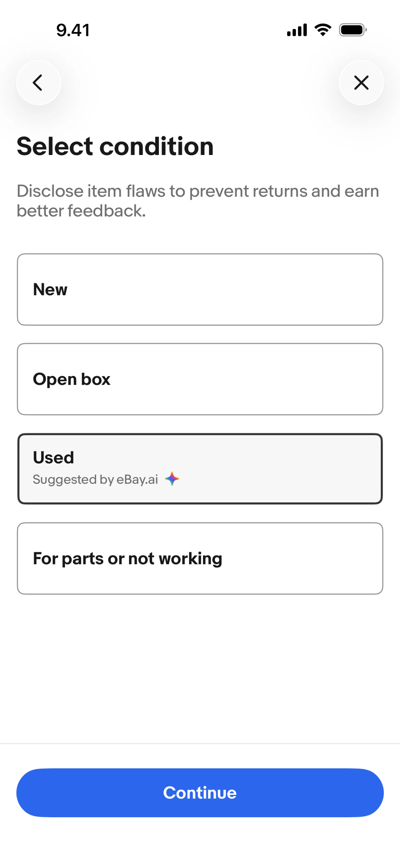Tap the For parts label text
400x868 pixels.
128,559
